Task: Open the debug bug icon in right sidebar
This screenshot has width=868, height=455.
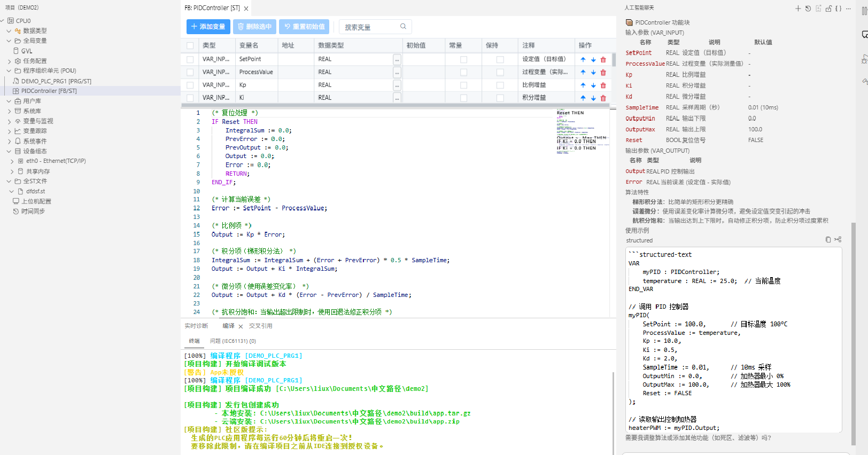Action: tap(864, 59)
